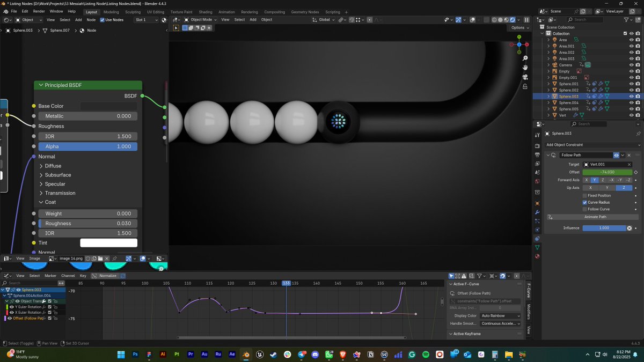Open the Object Data properties tab icon

[537, 247]
